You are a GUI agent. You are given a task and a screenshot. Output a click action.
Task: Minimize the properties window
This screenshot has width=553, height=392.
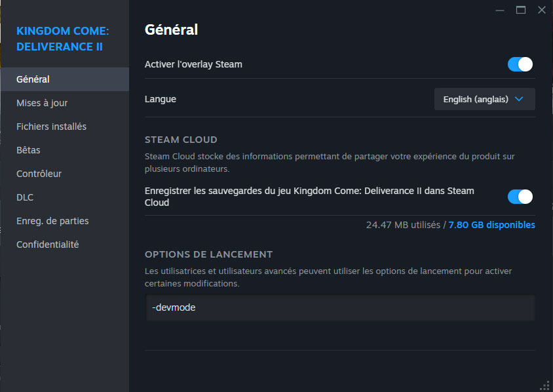coord(500,10)
